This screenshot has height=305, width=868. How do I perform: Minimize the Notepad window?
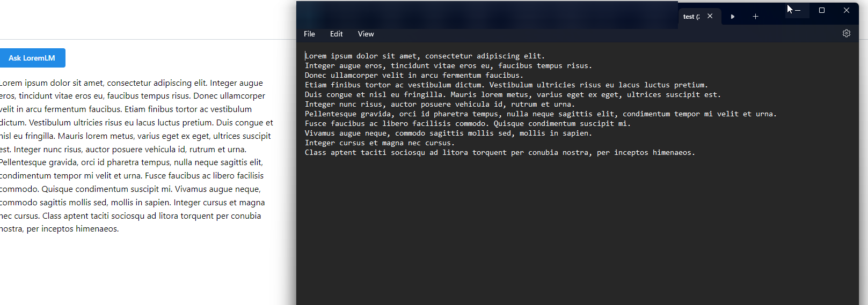tap(797, 10)
